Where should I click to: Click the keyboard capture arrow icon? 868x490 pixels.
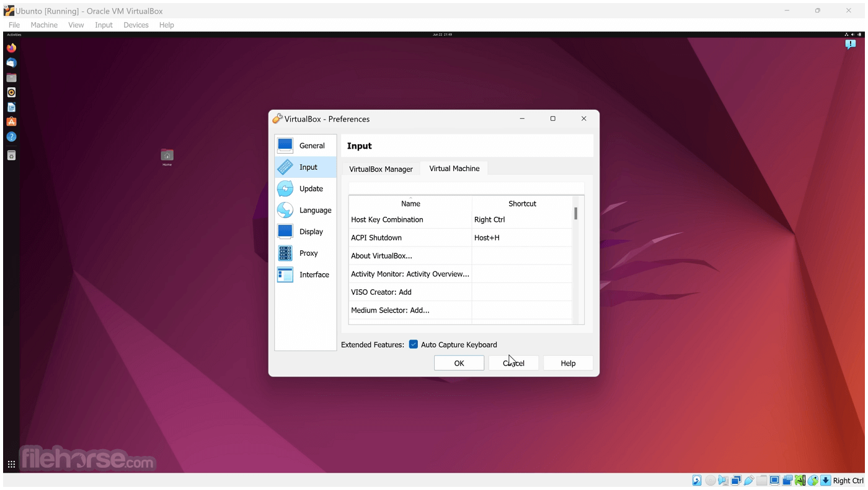825,481
